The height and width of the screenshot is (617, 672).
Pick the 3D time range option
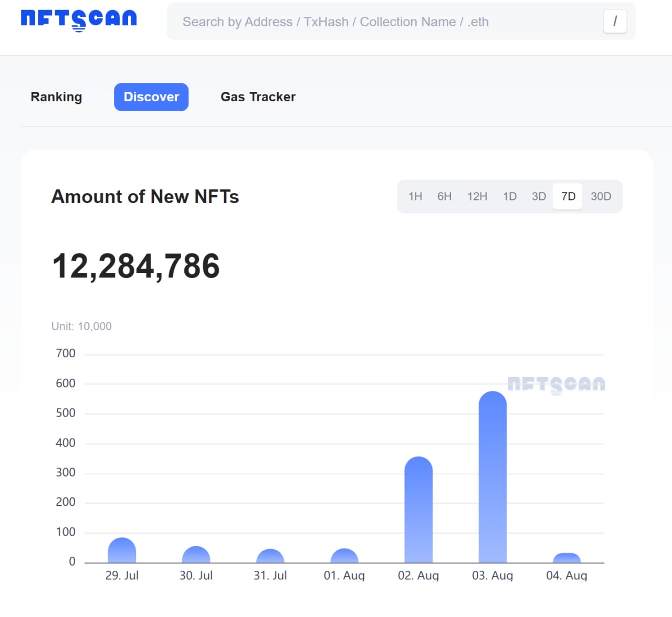tap(539, 196)
